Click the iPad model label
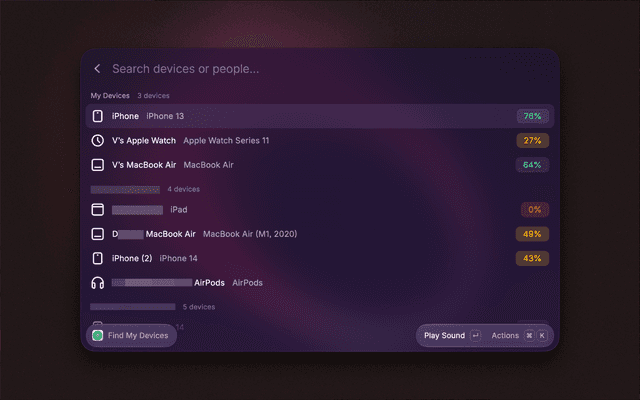 [179, 209]
